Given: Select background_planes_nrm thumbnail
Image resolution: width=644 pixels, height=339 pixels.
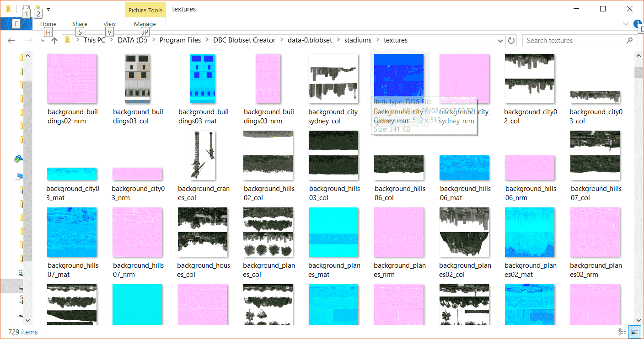Looking at the screenshot, I should pos(399,232).
